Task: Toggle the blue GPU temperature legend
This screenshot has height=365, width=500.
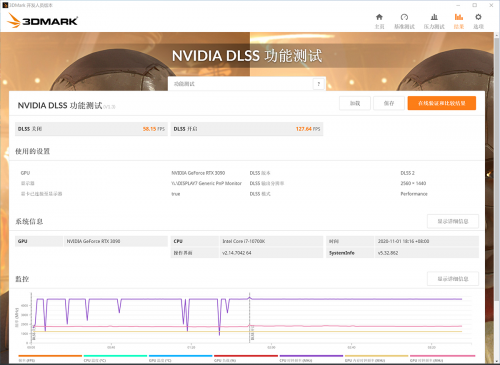Action: 180,358
